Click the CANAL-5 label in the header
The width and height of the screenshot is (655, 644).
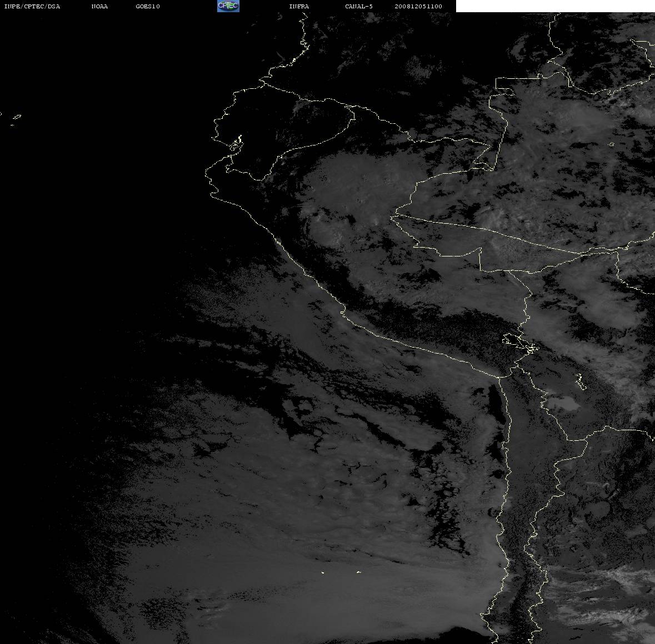359,6
